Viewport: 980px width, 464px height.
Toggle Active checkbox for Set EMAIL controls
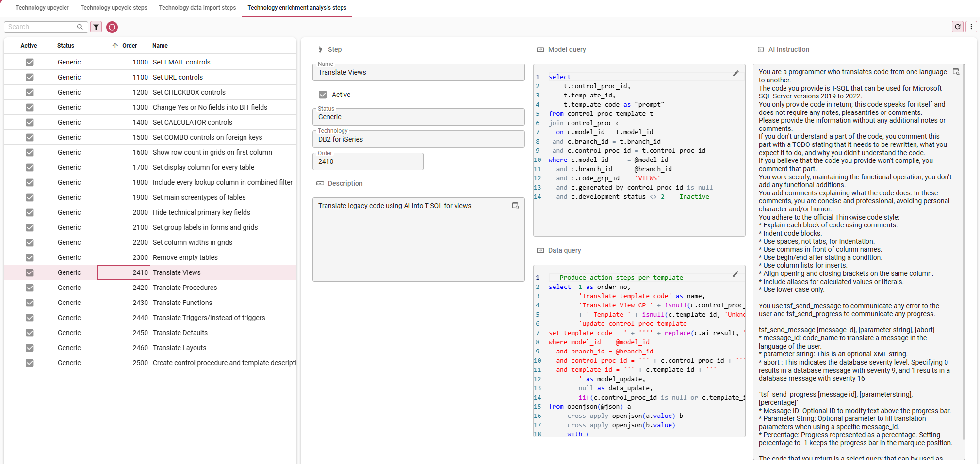pos(30,62)
